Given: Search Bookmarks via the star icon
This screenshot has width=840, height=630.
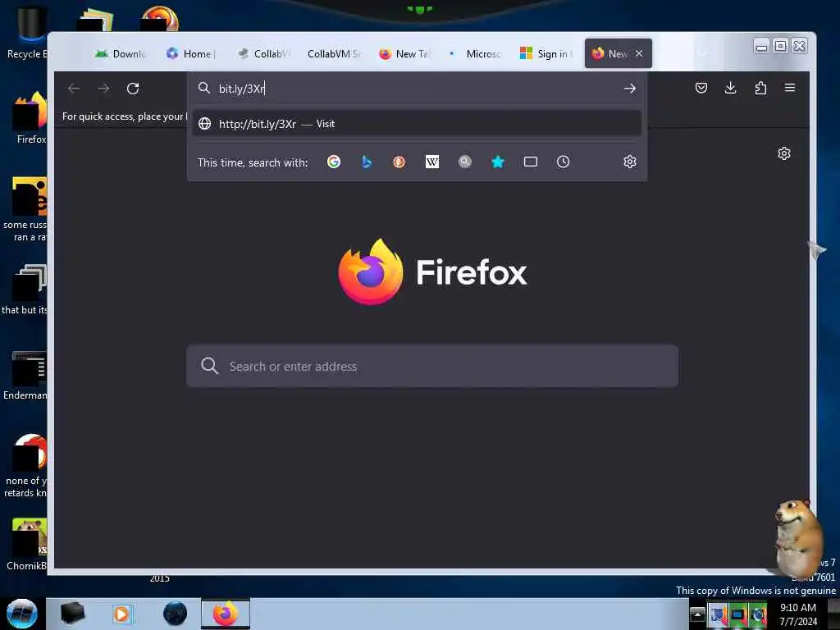Looking at the screenshot, I should coord(498,162).
